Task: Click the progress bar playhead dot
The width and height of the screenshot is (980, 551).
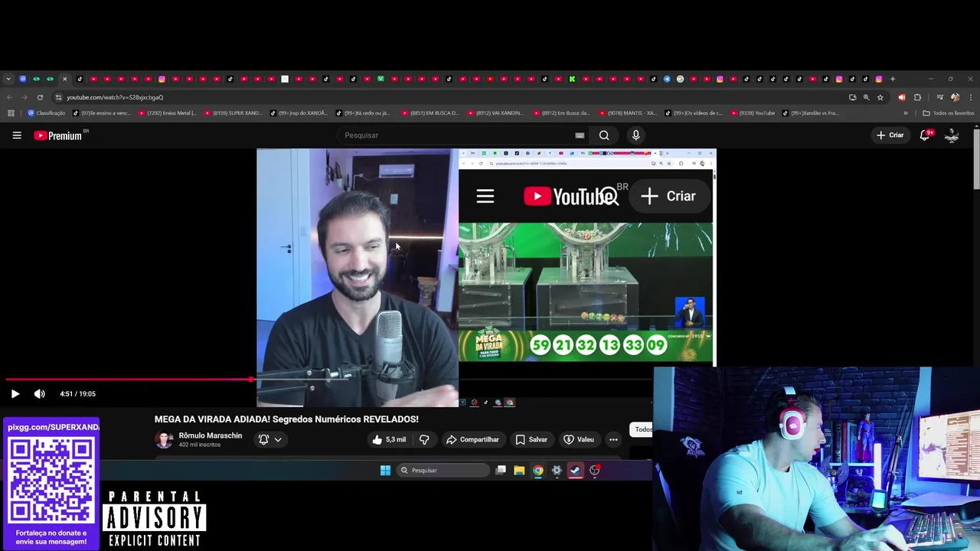Action: tap(251, 379)
